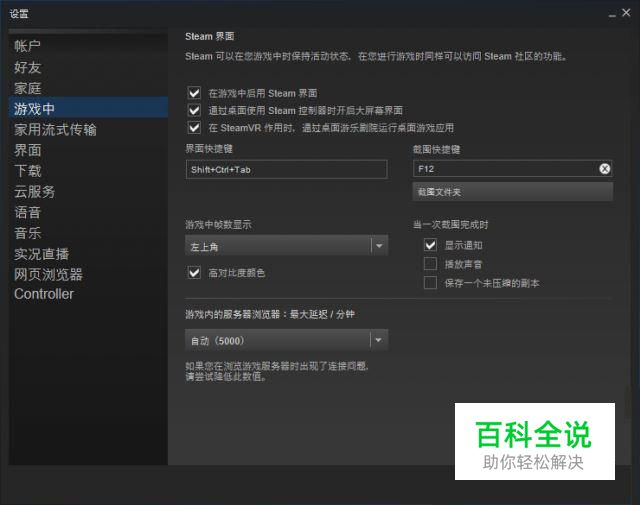
Task: Open the 家用流式传输 settings section
Action: [x=88, y=129]
